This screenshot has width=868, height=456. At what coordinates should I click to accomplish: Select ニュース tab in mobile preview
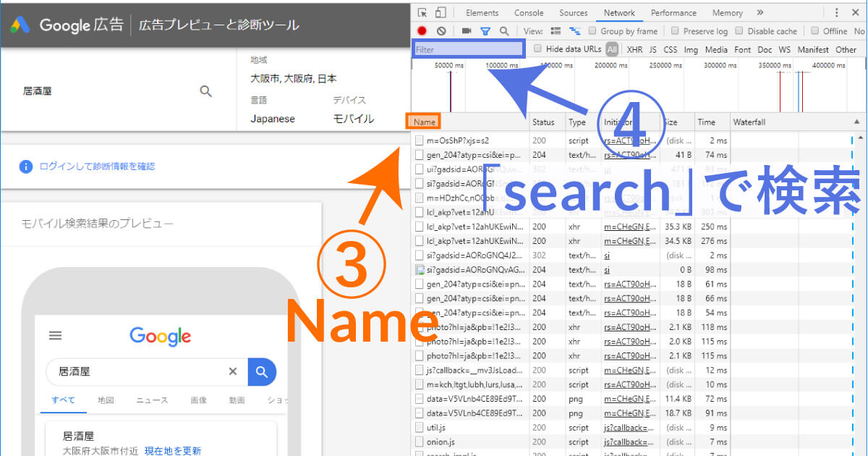point(152,400)
